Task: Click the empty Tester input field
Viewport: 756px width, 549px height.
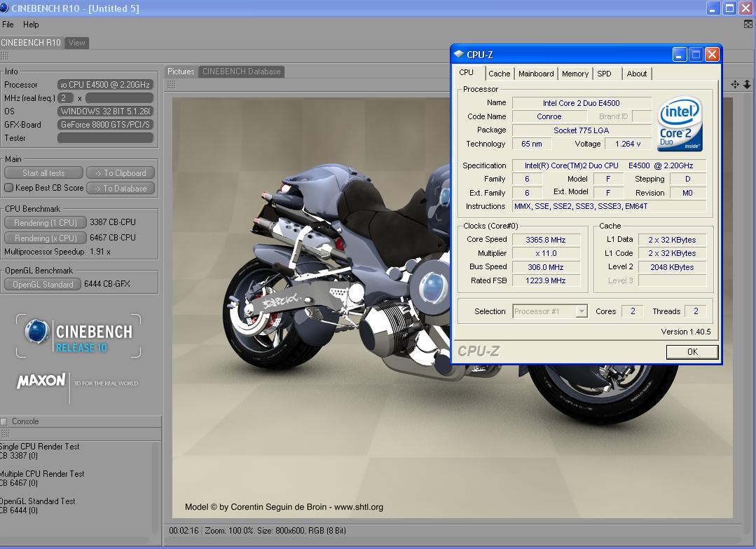Action: click(x=105, y=138)
